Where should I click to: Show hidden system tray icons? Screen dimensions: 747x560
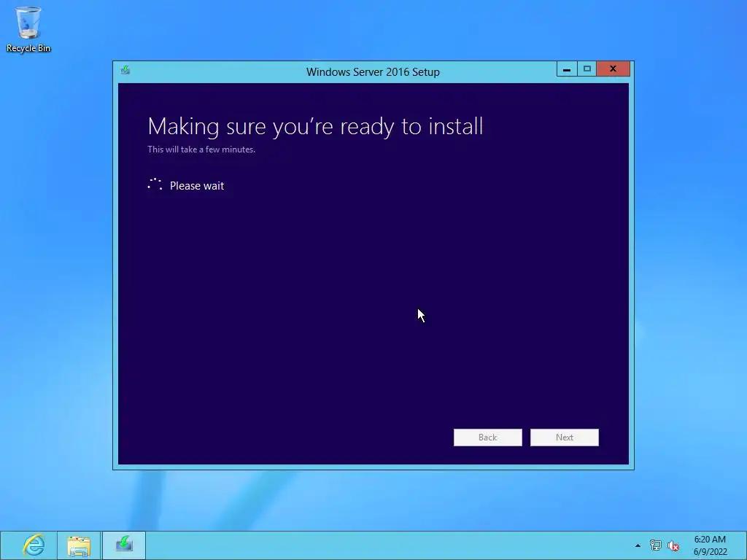(638, 545)
